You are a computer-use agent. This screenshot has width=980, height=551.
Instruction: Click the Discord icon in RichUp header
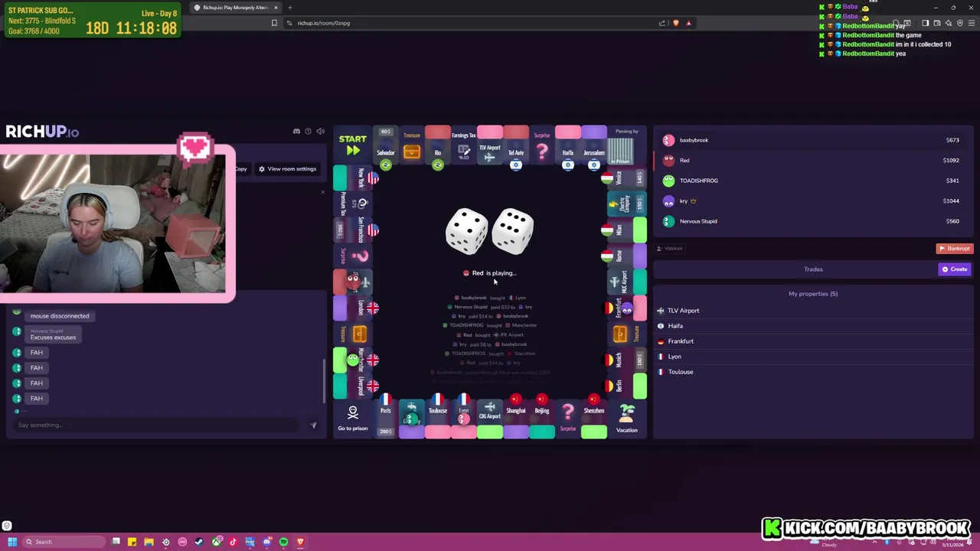point(296,131)
